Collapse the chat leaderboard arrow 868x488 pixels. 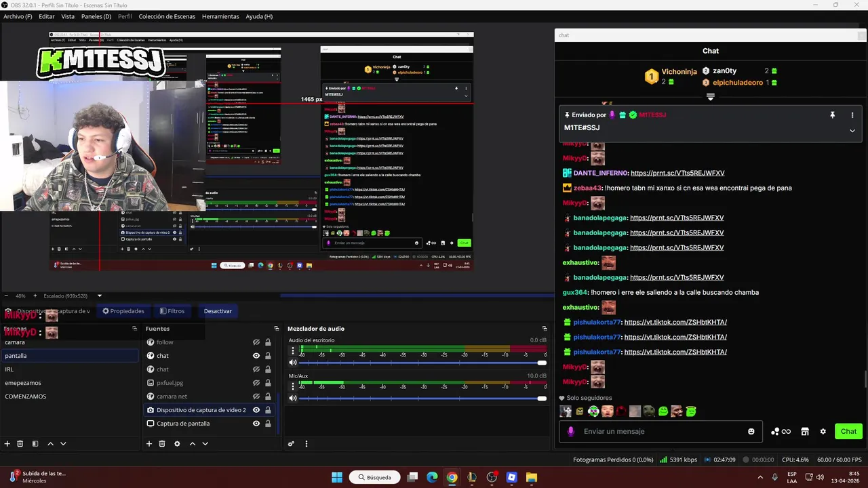pyautogui.click(x=711, y=98)
